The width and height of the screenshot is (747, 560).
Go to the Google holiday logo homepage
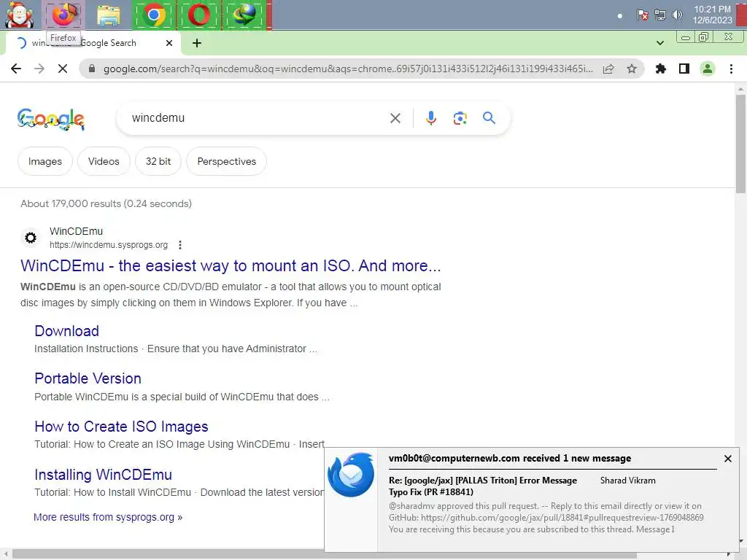click(x=51, y=119)
